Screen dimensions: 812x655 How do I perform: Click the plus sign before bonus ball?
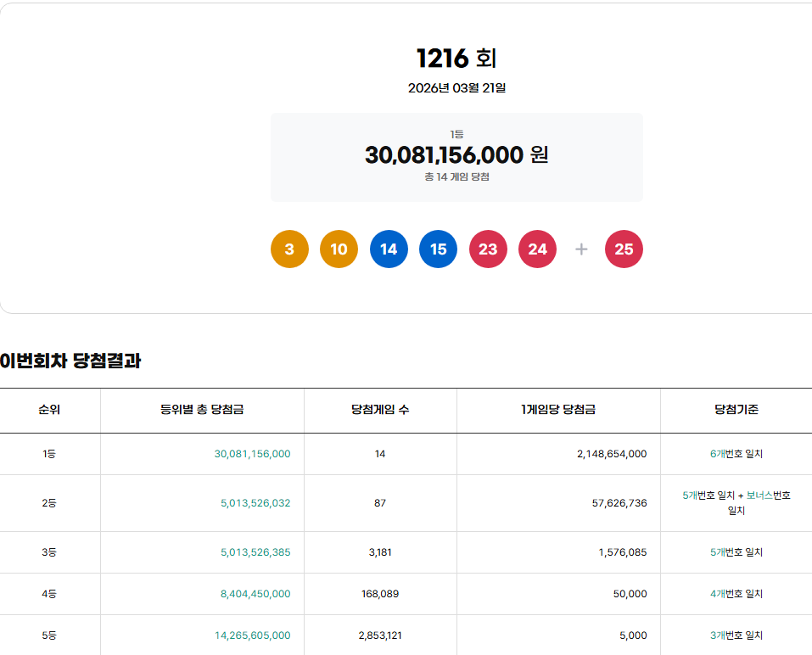coord(581,249)
